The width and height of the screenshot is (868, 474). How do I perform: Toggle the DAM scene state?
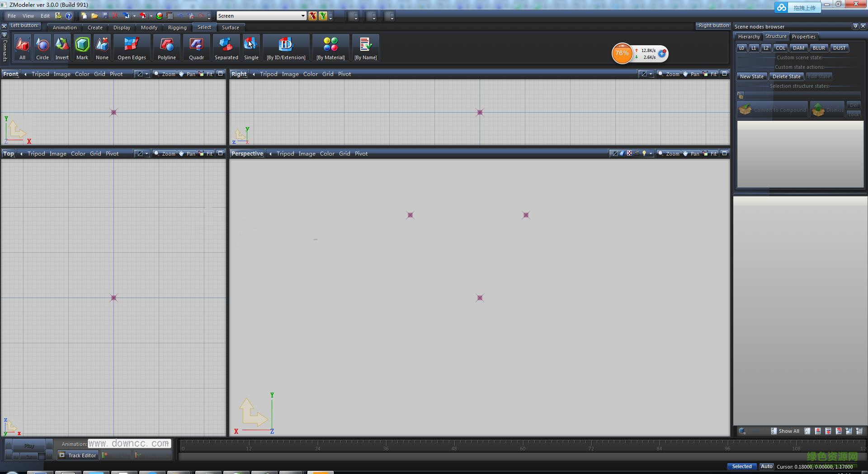tap(799, 48)
